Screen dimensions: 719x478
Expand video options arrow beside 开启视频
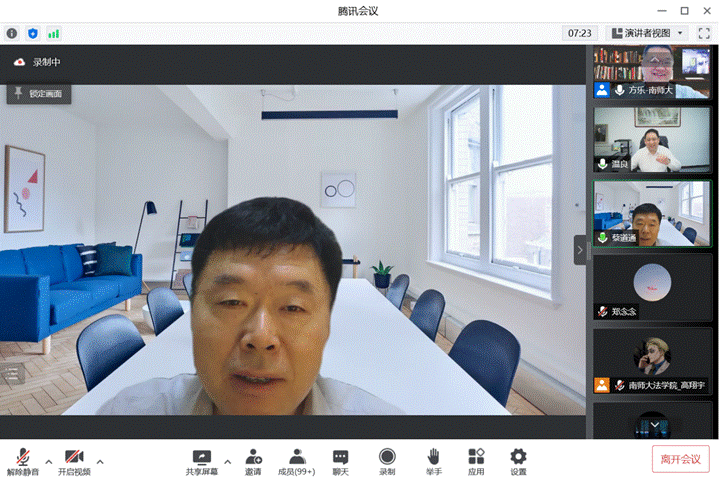pos(99,461)
